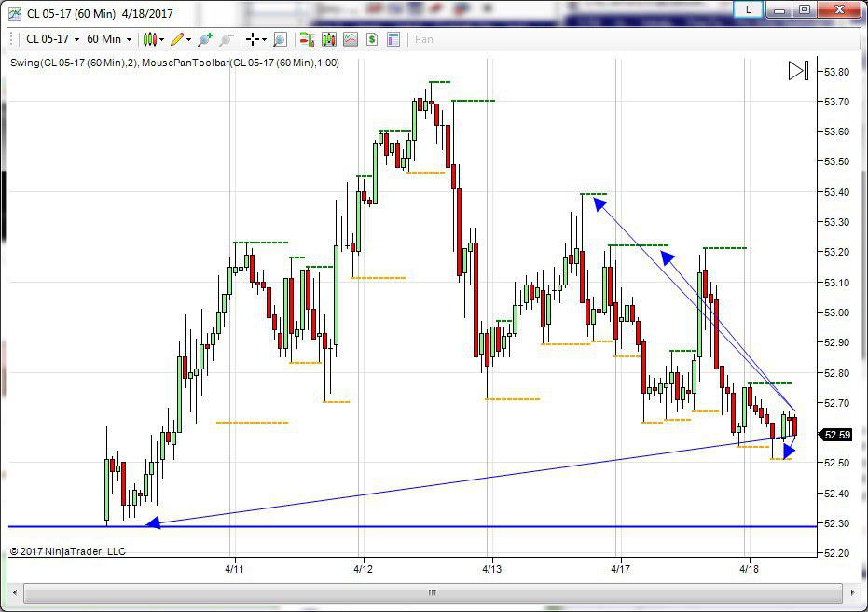868x612 pixels.
Task: Click the chart window icon in title bar
Action: point(14,13)
